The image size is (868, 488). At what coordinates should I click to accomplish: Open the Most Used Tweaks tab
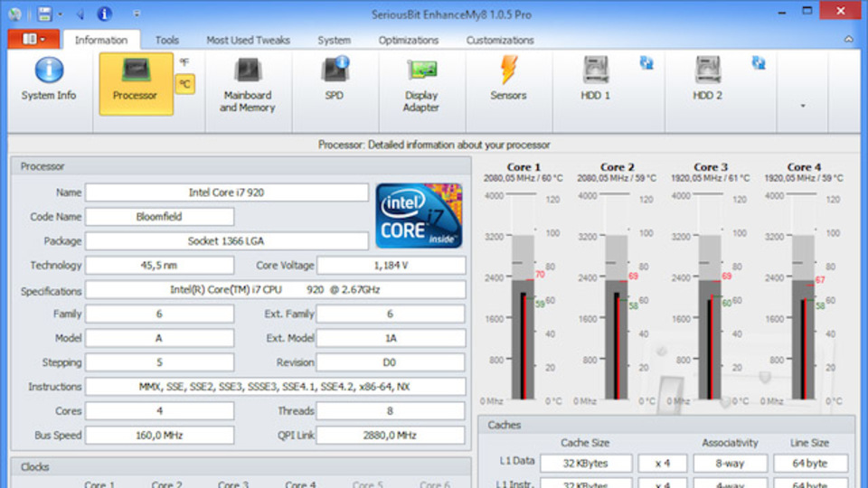(x=248, y=40)
